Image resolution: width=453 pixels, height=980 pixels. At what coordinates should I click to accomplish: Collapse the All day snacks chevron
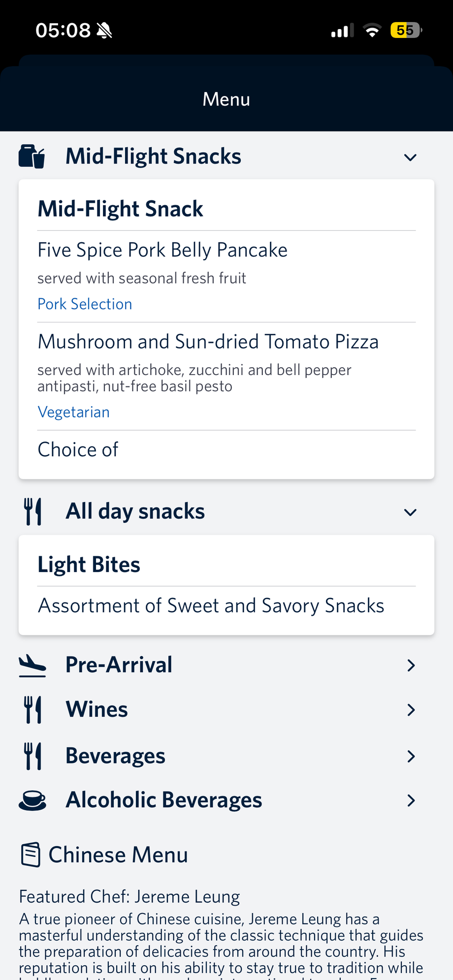point(410,512)
